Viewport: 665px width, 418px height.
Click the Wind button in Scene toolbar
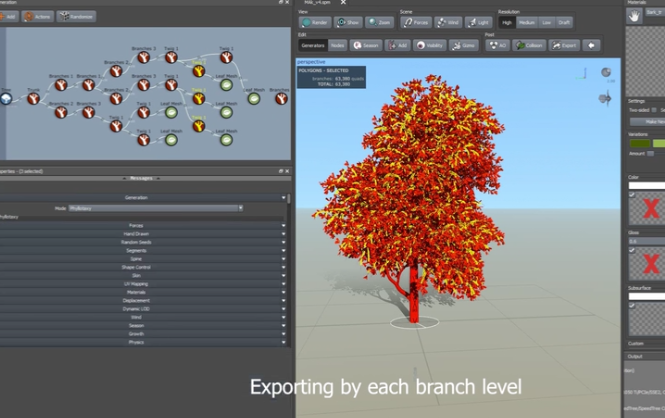click(x=448, y=22)
